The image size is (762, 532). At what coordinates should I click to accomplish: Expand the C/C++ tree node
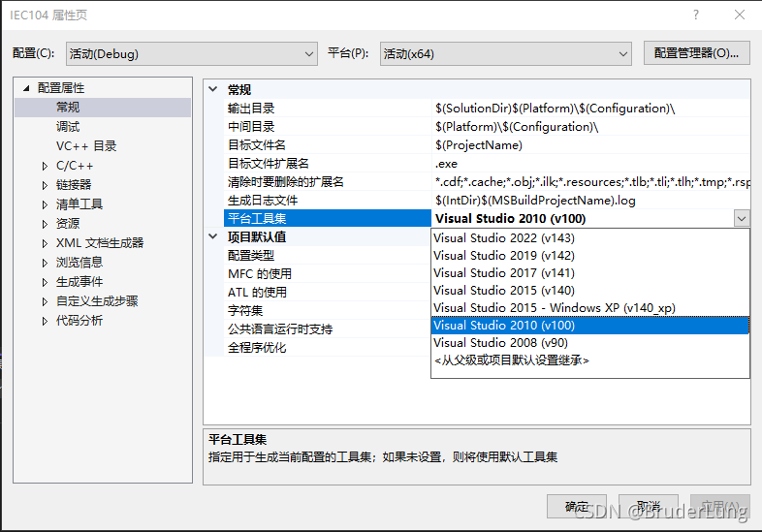coord(45,166)
